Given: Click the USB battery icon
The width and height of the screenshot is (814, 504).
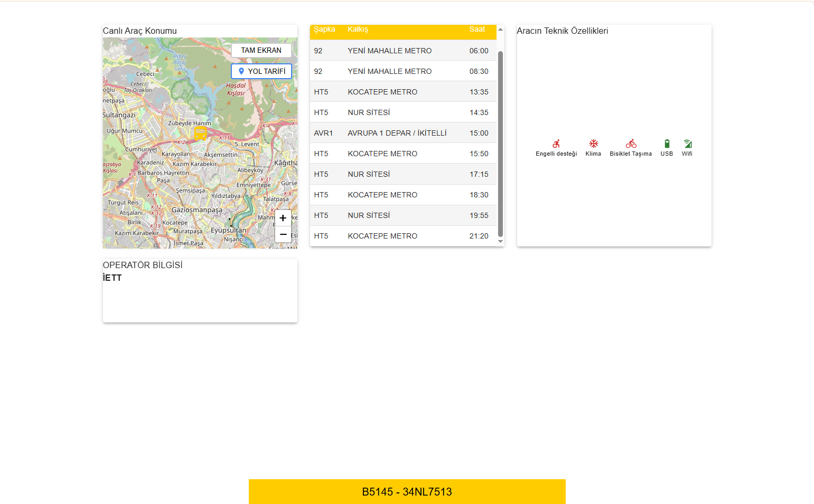Looking at the screenshot, I should click(667, 144).
